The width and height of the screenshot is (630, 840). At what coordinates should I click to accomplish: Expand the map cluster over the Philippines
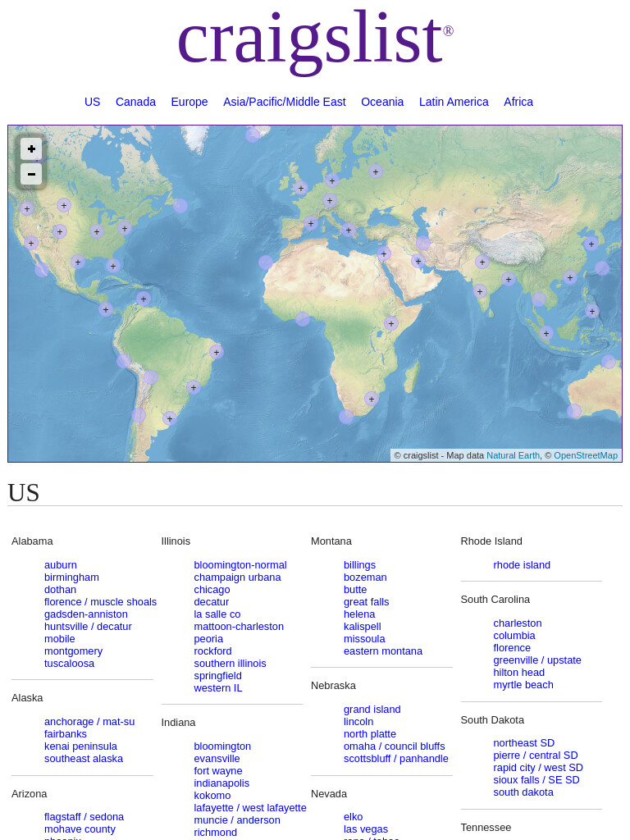[592, 311]
